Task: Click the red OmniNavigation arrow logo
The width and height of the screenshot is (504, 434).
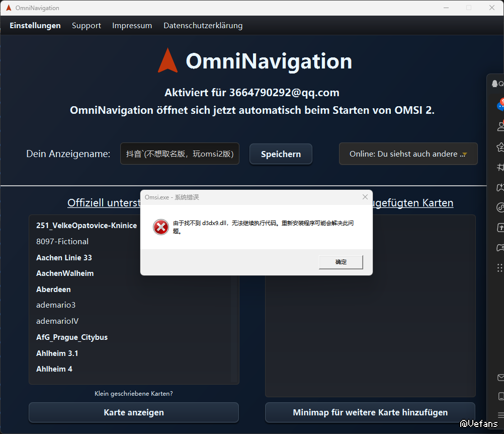Action: [167, 60]
